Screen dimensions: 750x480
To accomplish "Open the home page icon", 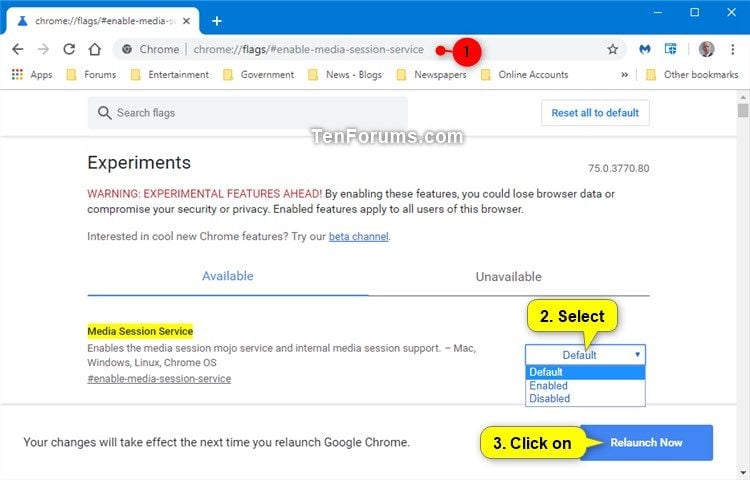I will pyautogui.click(x=95, y=49).
